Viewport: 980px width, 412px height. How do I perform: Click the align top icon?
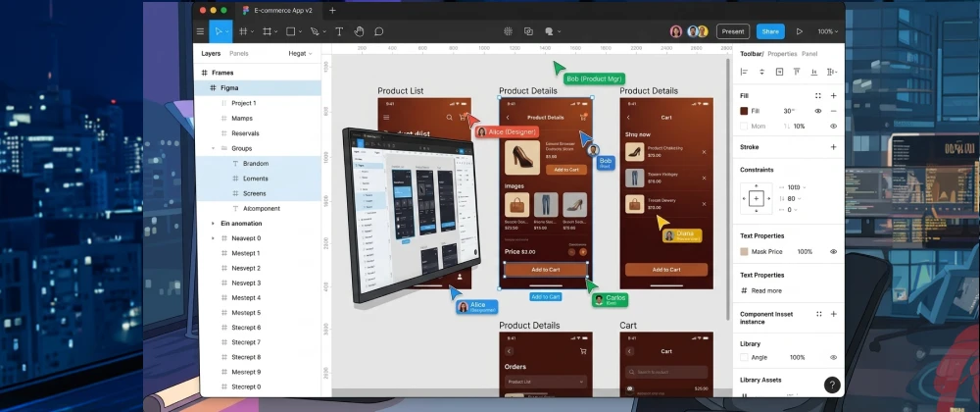pos(797,72)
